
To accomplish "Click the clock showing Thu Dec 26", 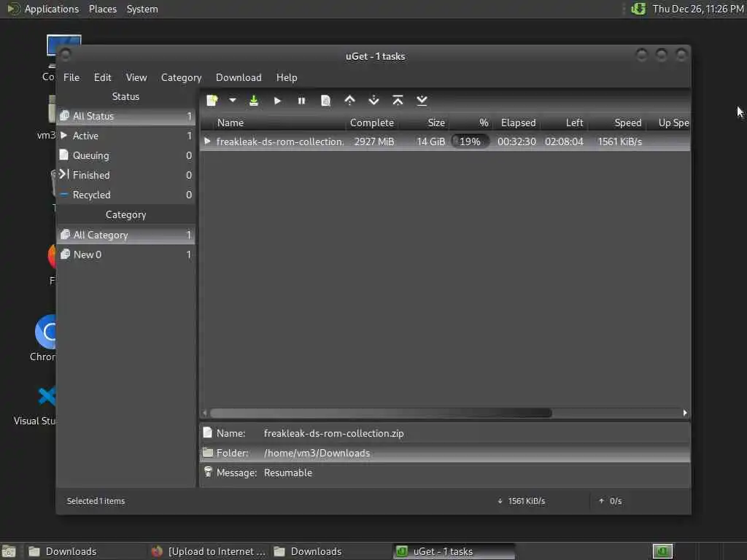I will 698,9.
